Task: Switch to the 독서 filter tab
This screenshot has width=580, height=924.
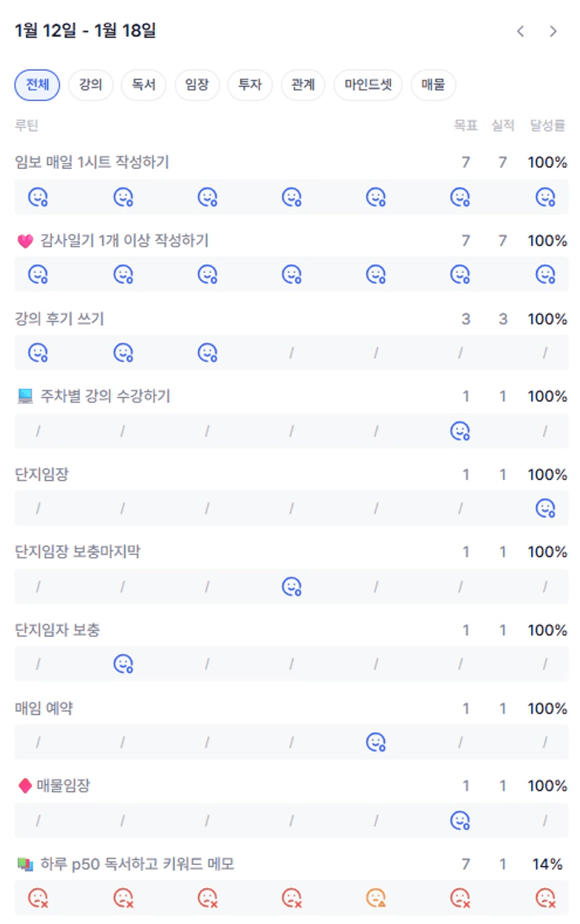Action: pos(144,86)
